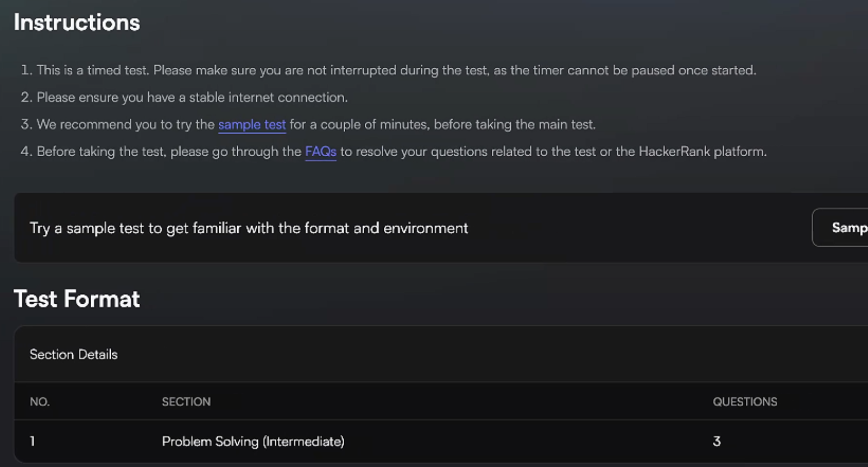Open the FAQs link
This screenshot has height=467, width=868.
[320, 152]
